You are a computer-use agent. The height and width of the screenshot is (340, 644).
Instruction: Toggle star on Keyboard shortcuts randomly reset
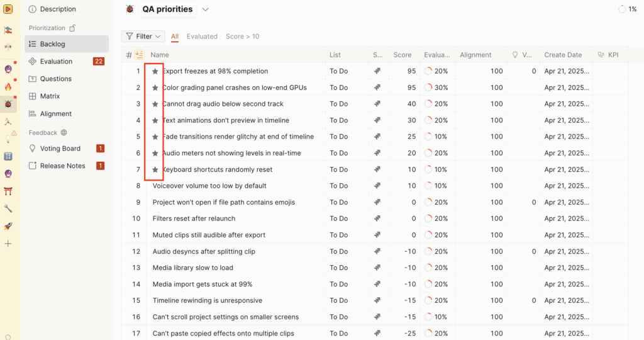(x=155, y=169)
